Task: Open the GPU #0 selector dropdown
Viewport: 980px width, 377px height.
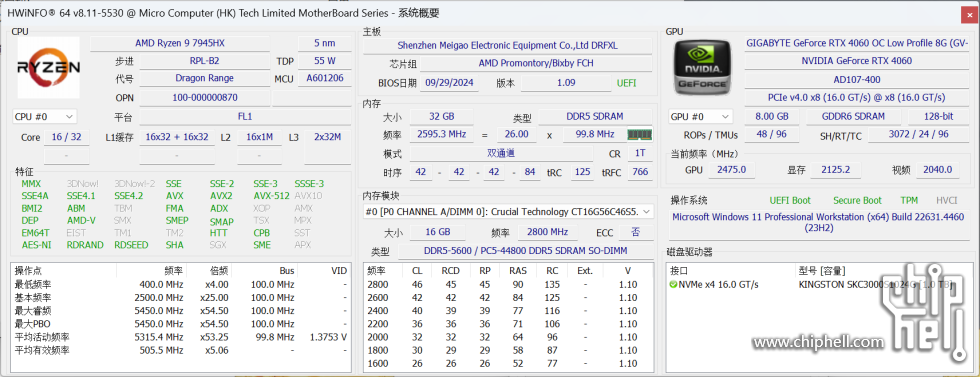Action: pyautogui.click(x=701, y=116)
